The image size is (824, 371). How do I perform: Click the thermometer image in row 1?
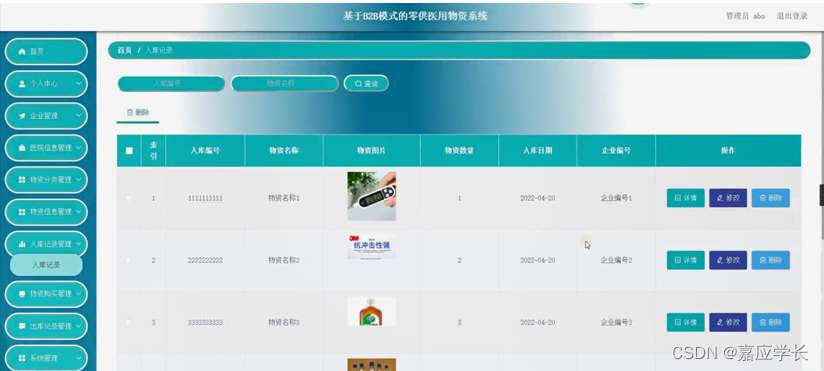(372, 196)
